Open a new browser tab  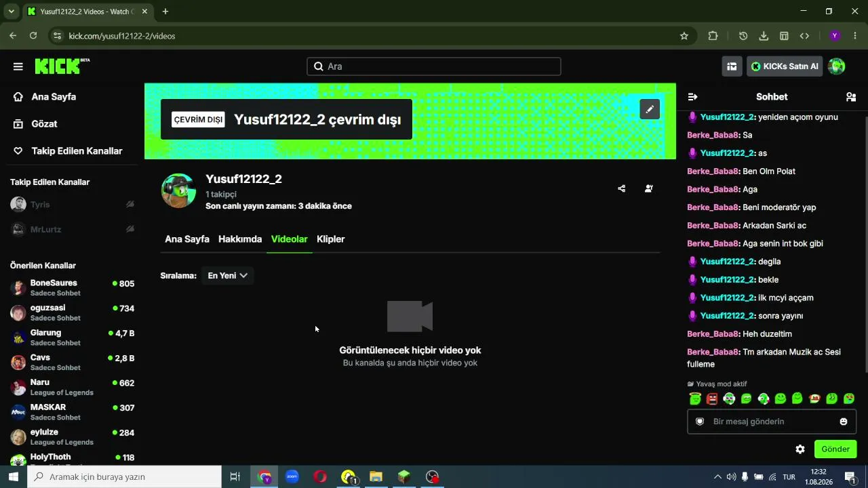165,12
